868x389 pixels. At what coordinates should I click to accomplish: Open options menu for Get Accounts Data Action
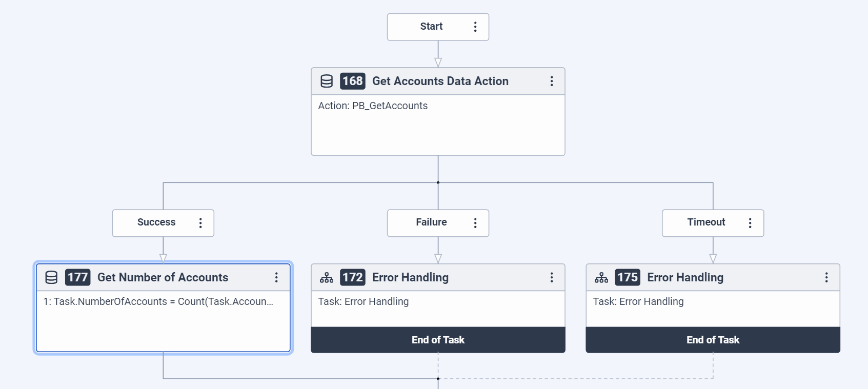(x=552, y=81)
